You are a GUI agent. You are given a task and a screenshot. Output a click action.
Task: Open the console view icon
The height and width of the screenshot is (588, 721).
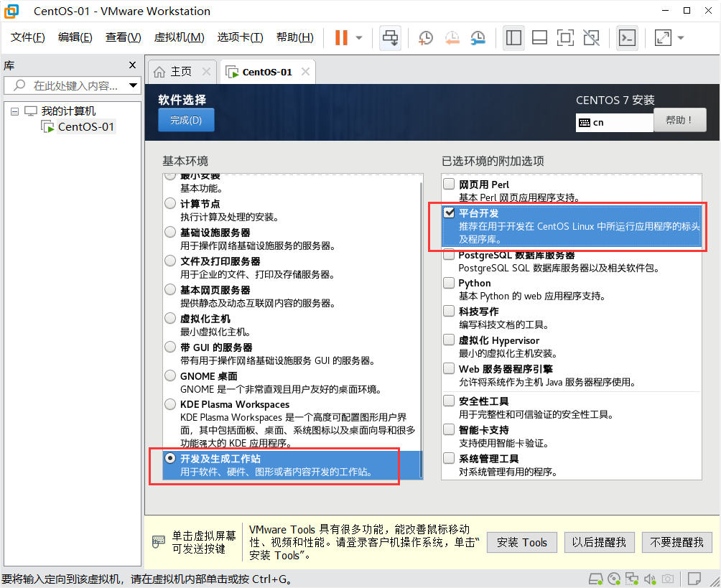tap(627, 38)
